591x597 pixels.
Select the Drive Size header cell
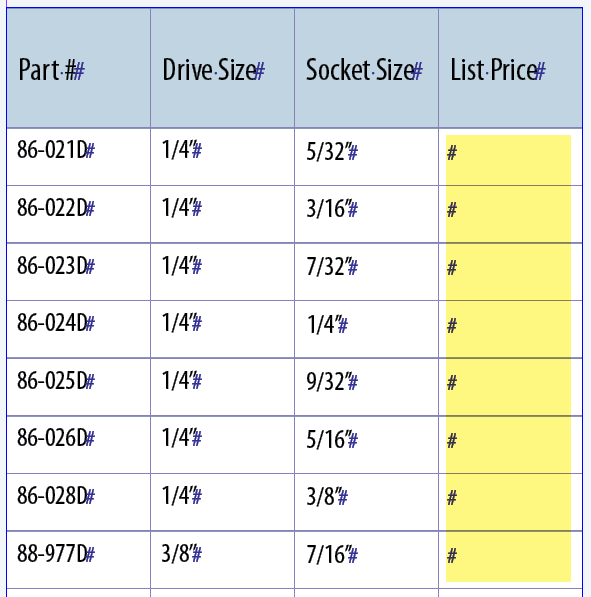click(222, 68)
